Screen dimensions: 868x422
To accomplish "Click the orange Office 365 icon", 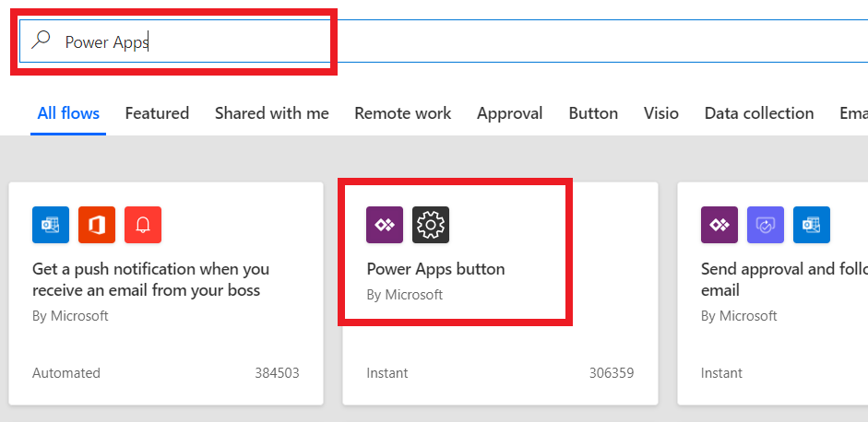I will click(x=97, y=225).
